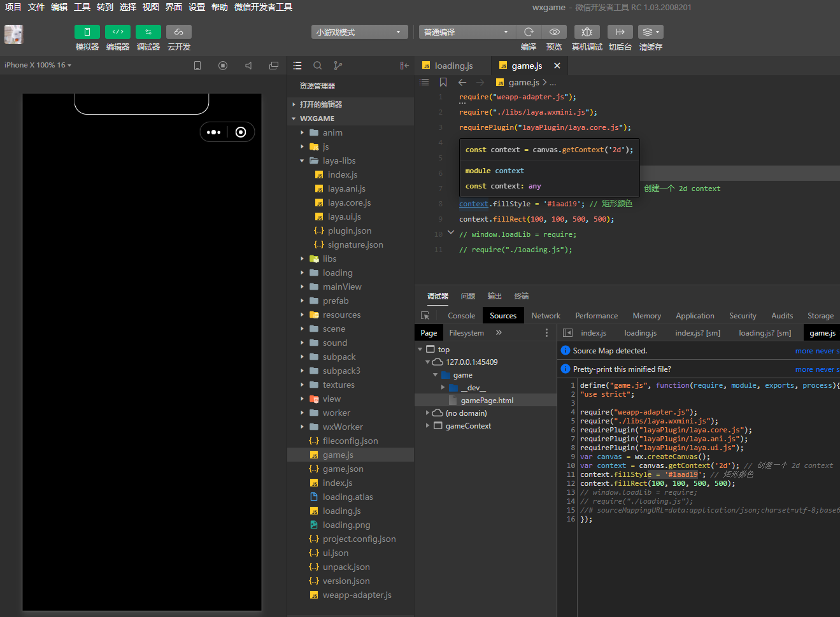Open the mini-game mode dropdown

(359, 32)
